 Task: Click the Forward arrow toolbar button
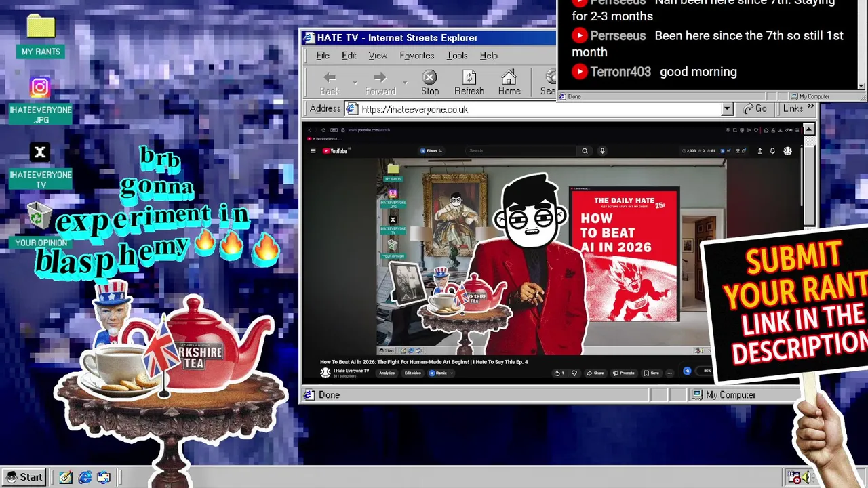(x=380, y=83)
